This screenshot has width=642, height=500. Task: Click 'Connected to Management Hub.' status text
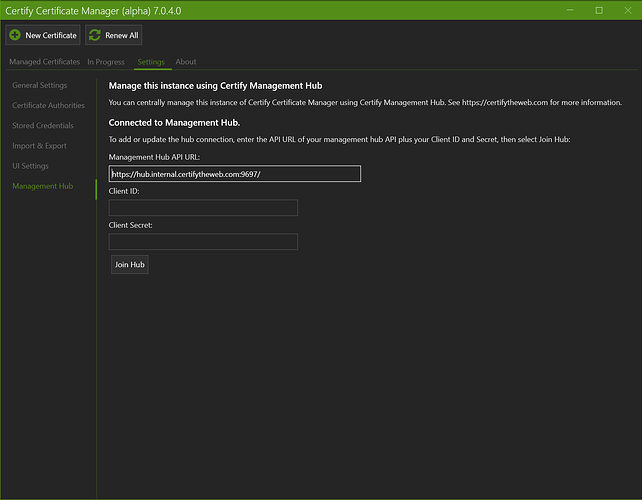pyautogui.click(x=174, y=123)
